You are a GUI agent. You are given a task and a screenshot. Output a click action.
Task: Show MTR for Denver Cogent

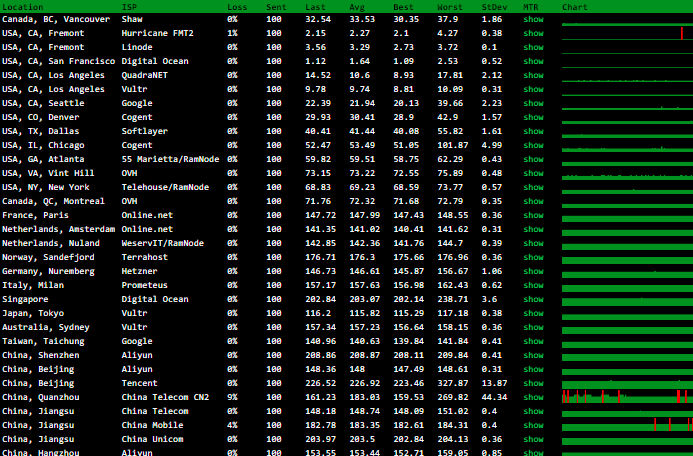[x=533, y=117]
